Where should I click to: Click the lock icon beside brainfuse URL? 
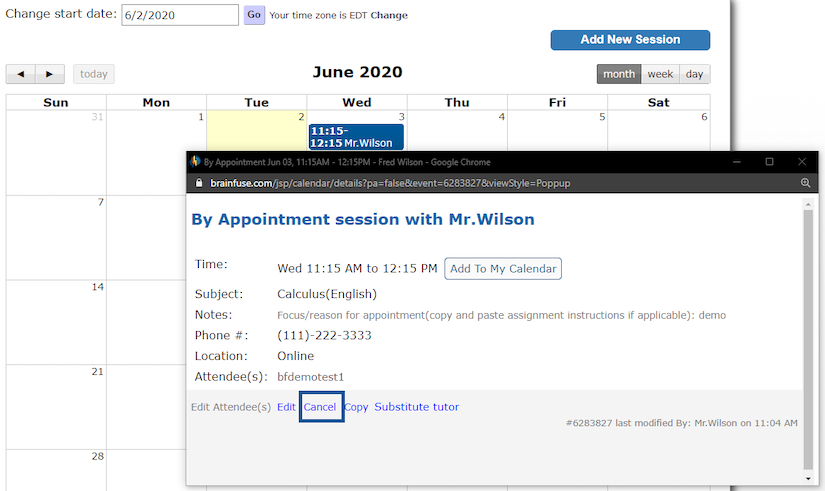coord(198,183)
